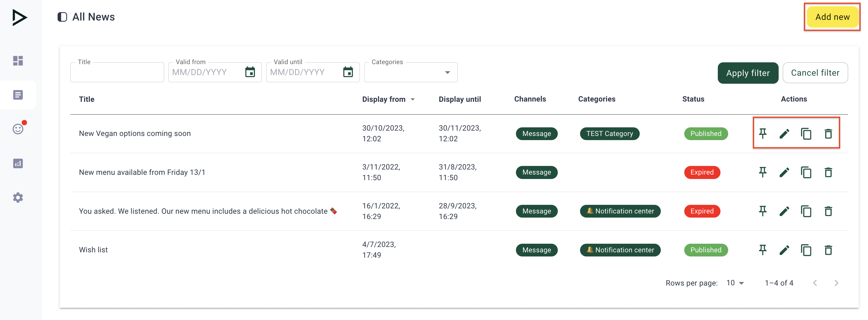868x320 pixels.
Task: Pin the New Vegan options news item
Action: tap(763, 134)
